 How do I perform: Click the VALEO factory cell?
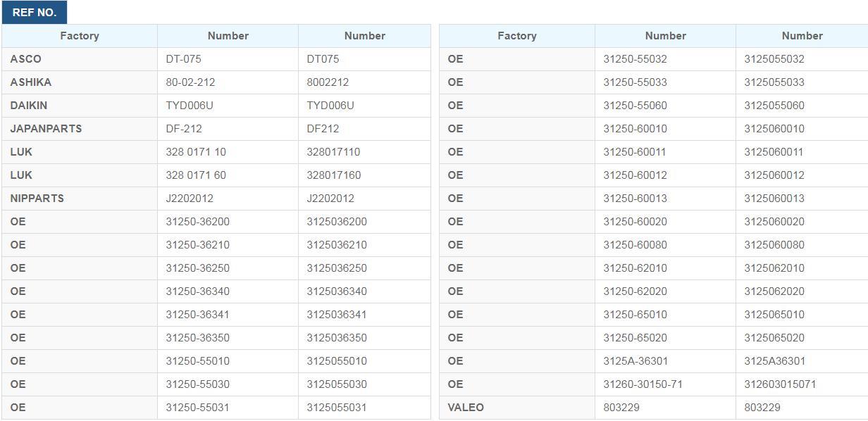(x=517, y=408)
